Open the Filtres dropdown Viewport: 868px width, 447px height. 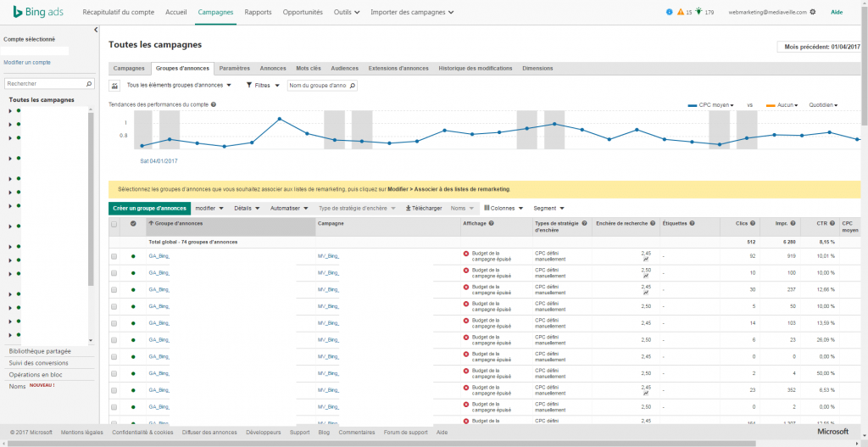(x=263, y=86)
